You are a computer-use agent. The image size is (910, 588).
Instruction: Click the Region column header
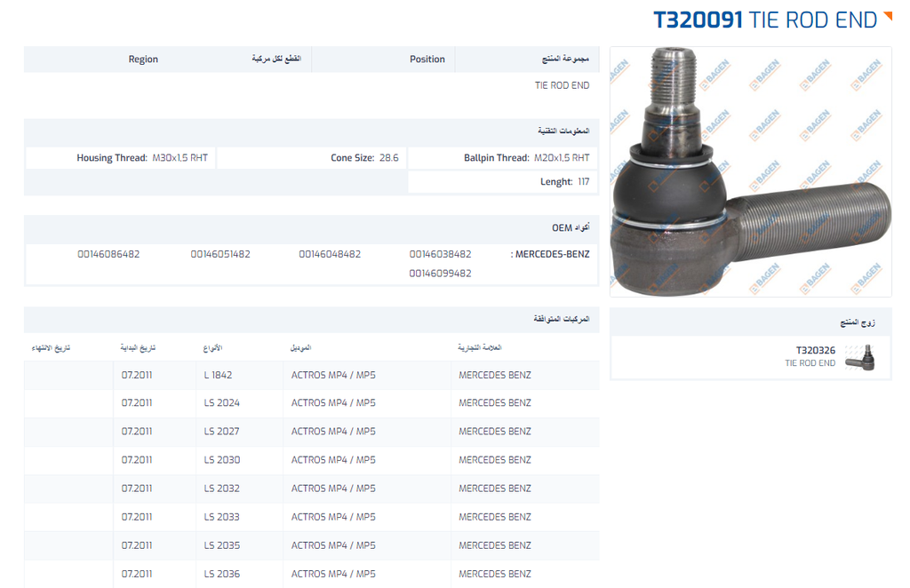(x=143, y=60)
